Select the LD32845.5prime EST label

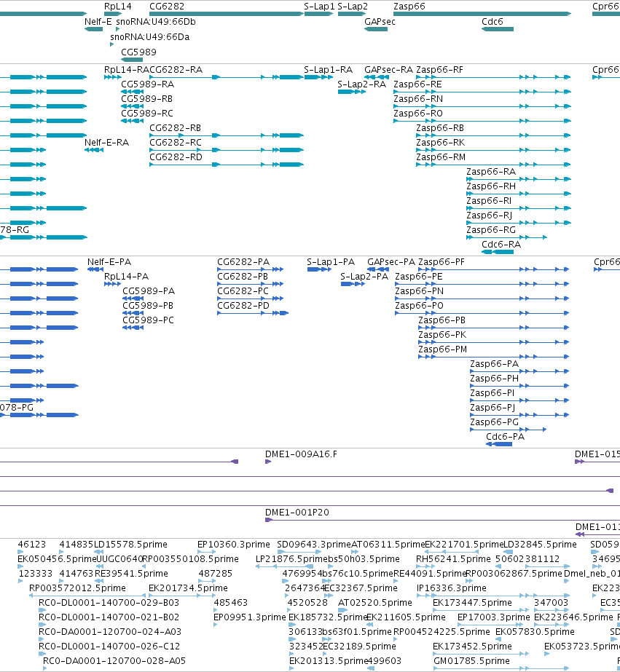[541, 545]
